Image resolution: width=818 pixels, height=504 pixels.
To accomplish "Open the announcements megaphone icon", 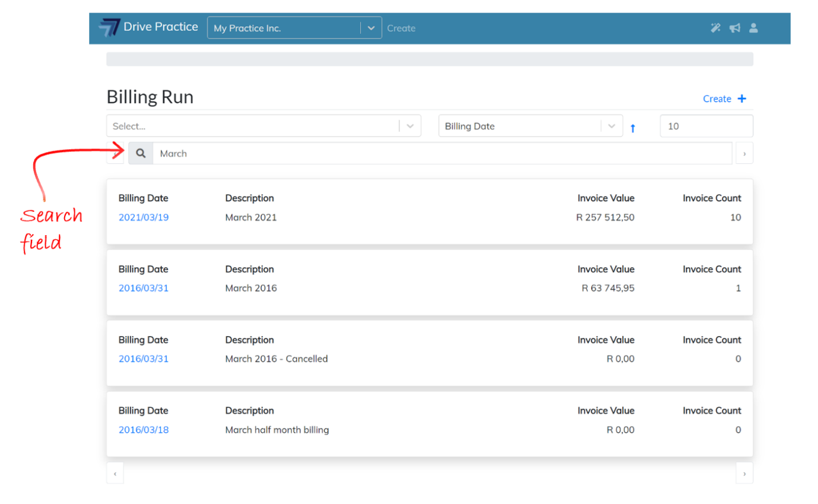I will pyautogui.click(x=735, y=28).
